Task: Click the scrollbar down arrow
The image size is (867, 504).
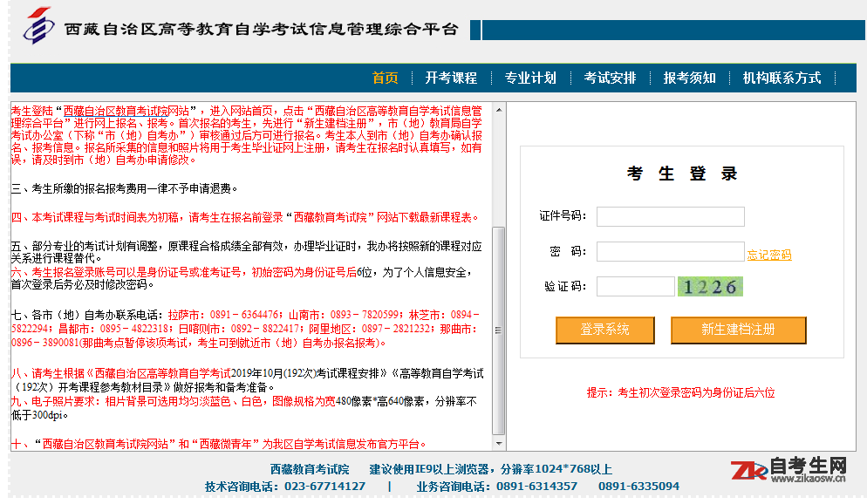Action: pyautogui.click(x=500, y=445)
